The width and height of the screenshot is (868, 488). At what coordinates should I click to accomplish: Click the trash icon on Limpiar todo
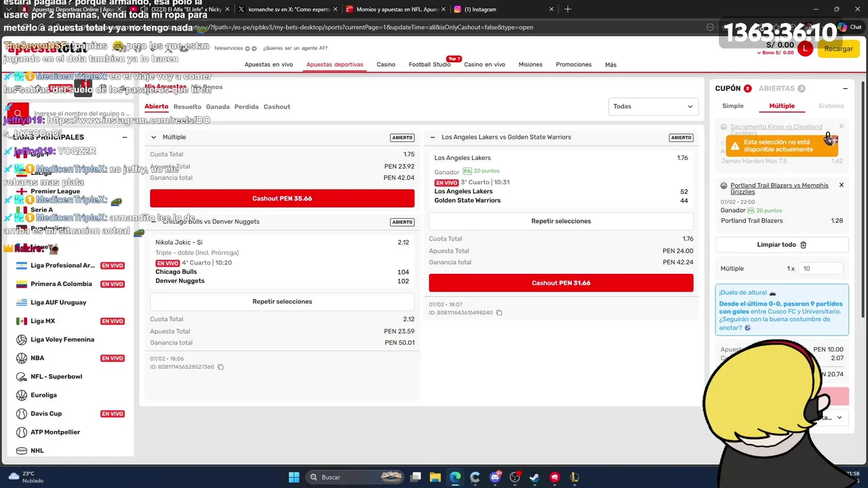[804, 245]
